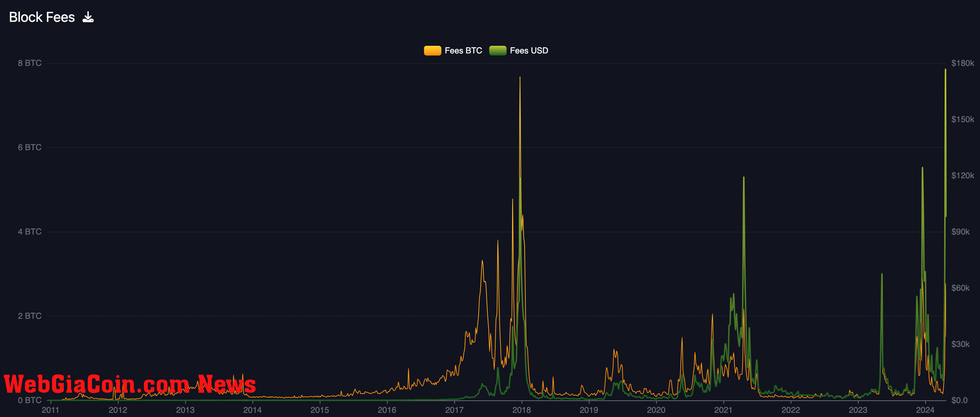Click the $60k right axis label
This screenshot has width=980, height=417.
(960, 288)
